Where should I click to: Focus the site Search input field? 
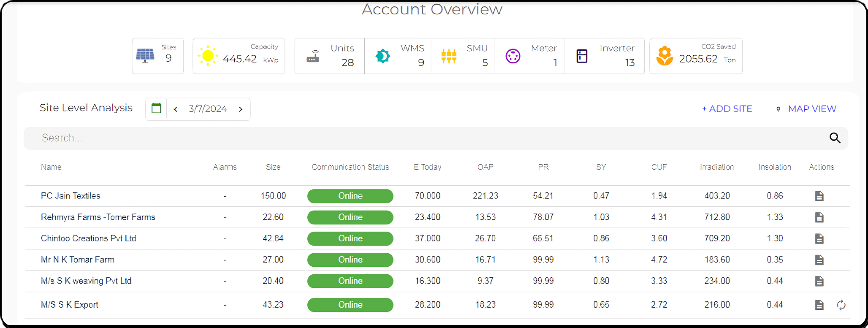tap(422, 138)
